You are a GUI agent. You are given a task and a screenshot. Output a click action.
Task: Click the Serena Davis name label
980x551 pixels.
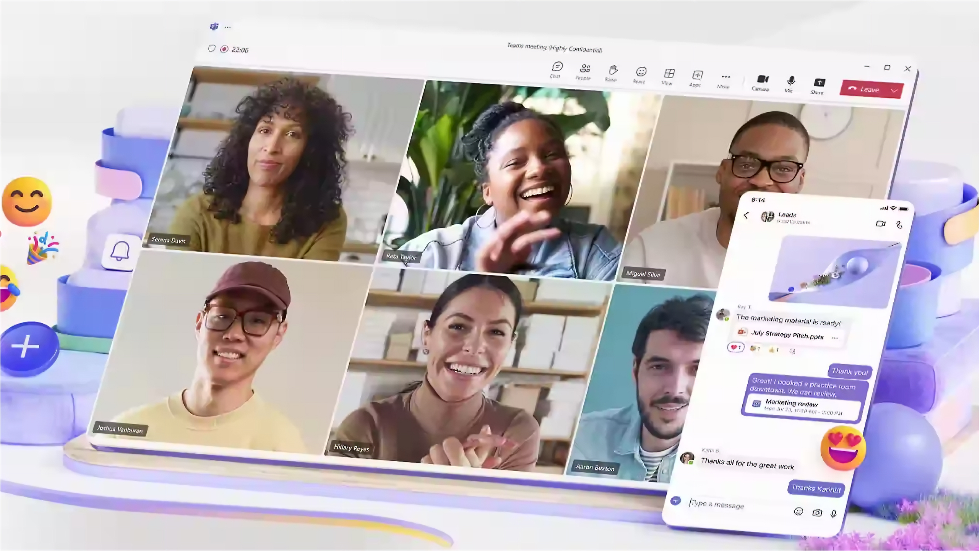168,240
